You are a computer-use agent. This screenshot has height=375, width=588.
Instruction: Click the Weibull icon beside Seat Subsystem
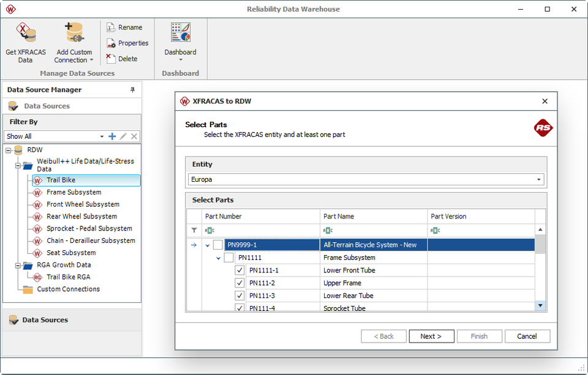(x=37, y=253)
